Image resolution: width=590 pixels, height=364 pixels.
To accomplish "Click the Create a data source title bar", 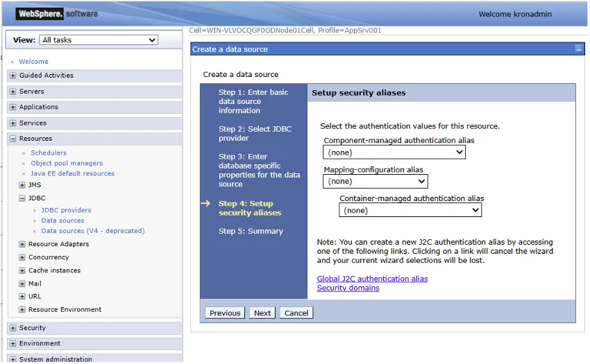I will pyautogui.click(x=387, y=49).
